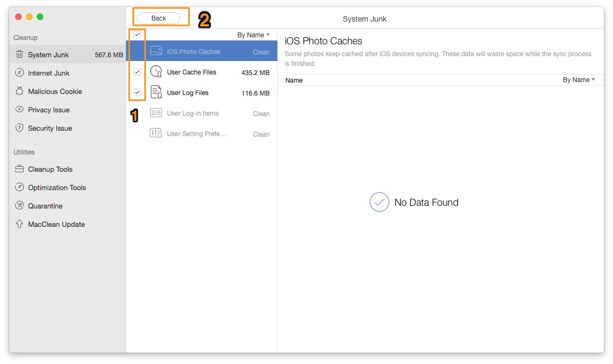Click the User Log-in Items card icon
The width and height of the screenshot is (613, 364).
click(x=156, y=113)
